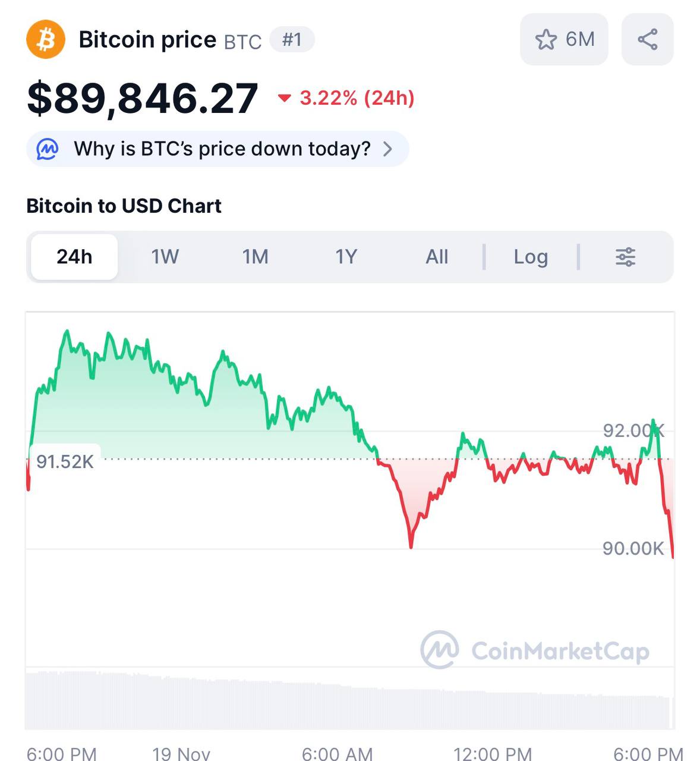The width and height of the screenshot is (700, 761).
Task: Toggle the Log scale option
Action: click(x=531, y=257)
